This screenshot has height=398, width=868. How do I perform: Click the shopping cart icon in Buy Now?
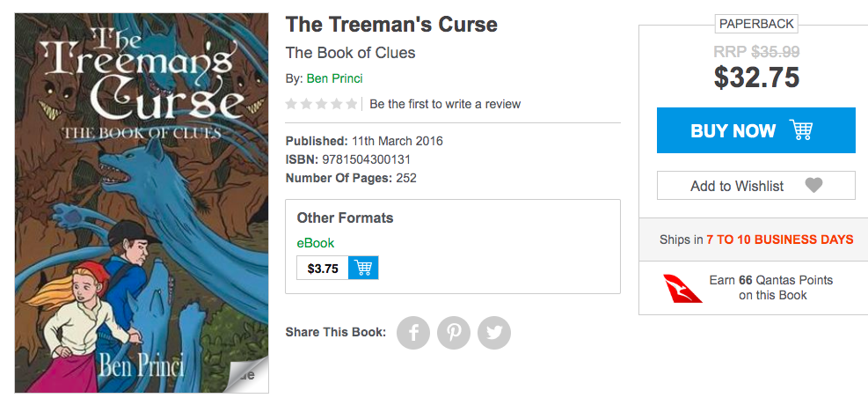(801, 130)
